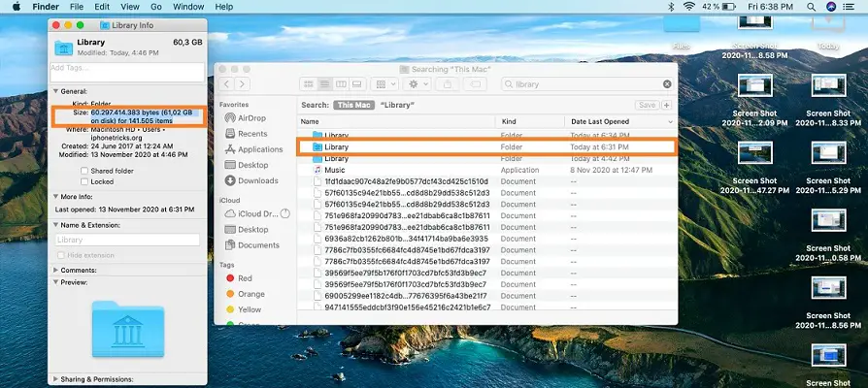Expand Sharing & Permissions section
Screen dimensions: 868x388
click(x=53, y=381)
